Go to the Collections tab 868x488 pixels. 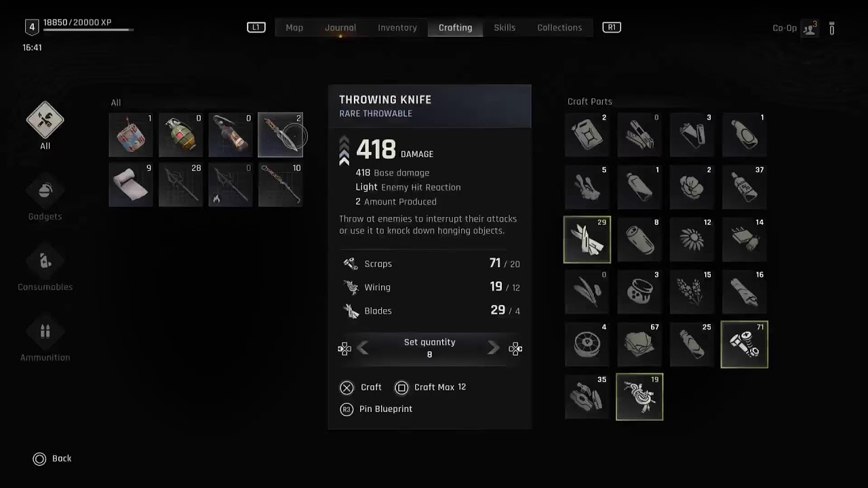click(559, 28)
